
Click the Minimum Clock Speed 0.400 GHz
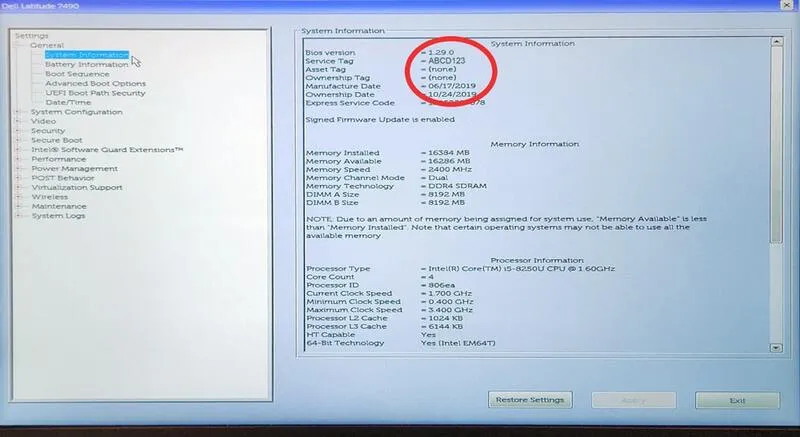[x=451, y=302]
